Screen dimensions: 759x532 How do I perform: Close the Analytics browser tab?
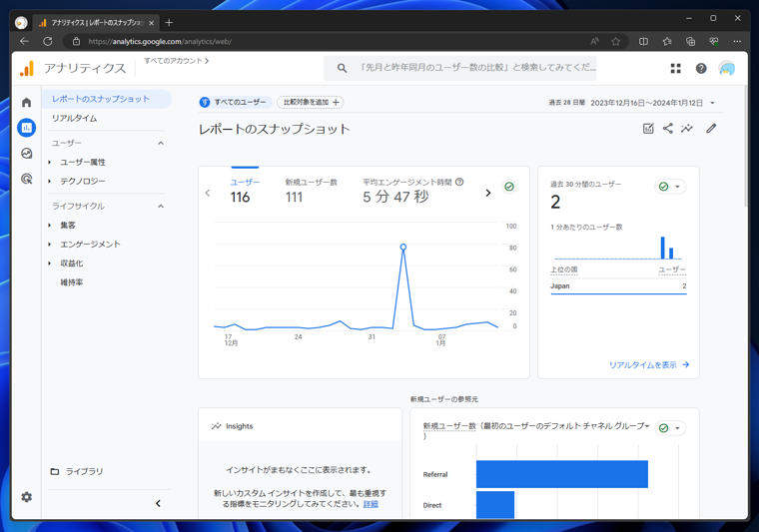[152, 23]
